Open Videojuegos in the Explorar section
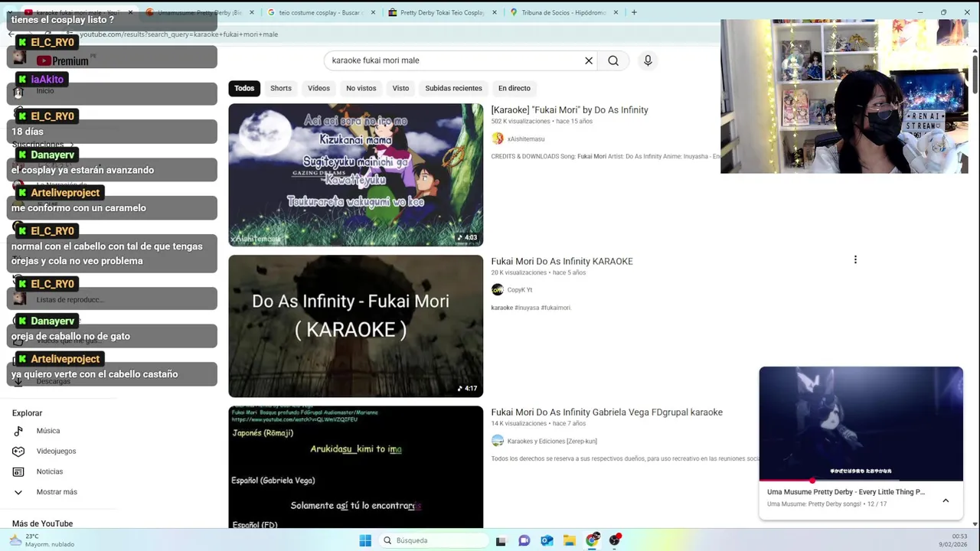Screen dimensions: 980x551 point(56,452)
